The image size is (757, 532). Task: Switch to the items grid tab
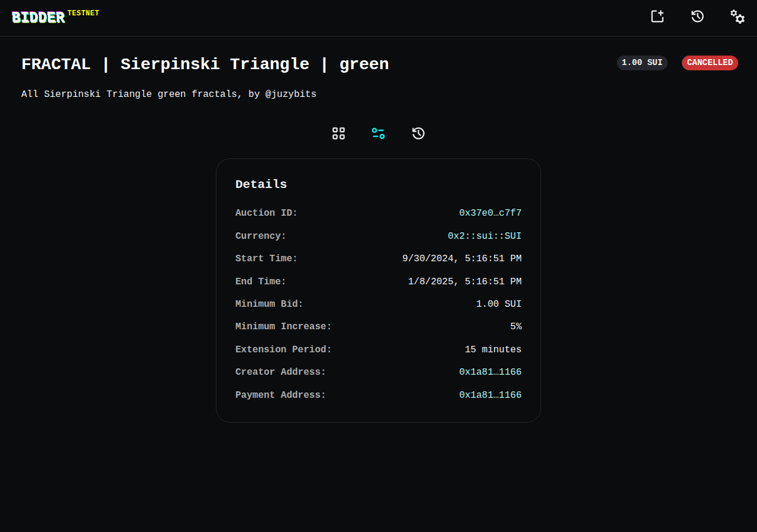pos(338,134)
